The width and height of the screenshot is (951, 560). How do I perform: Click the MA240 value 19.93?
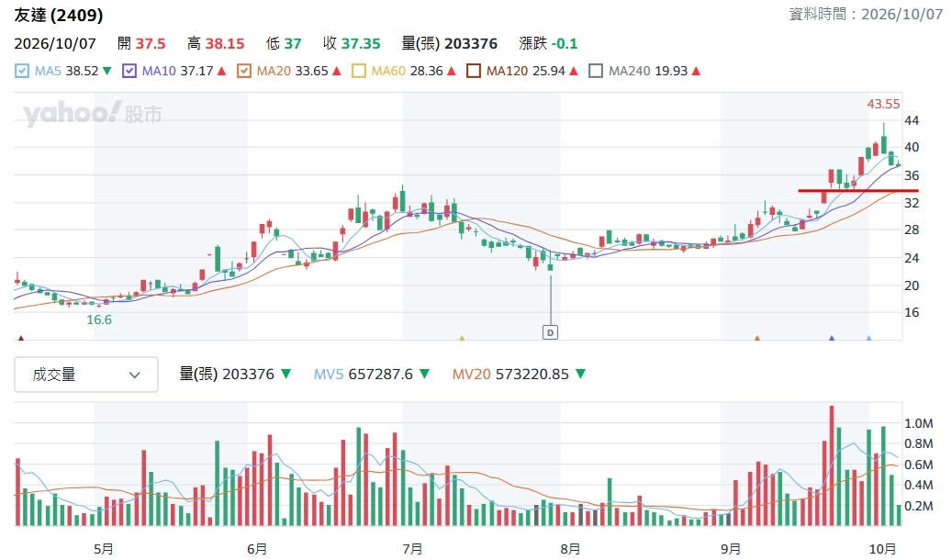[x=671, y=71]
